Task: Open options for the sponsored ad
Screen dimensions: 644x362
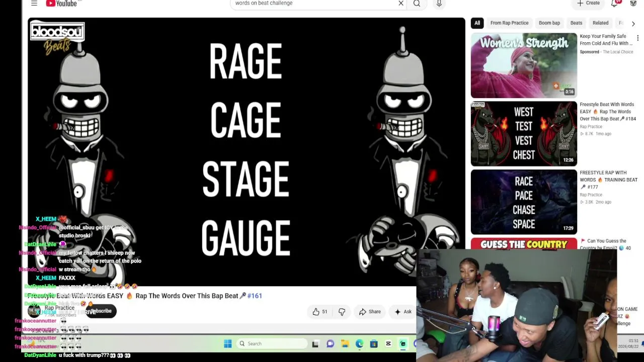Action: coord(637,38)
